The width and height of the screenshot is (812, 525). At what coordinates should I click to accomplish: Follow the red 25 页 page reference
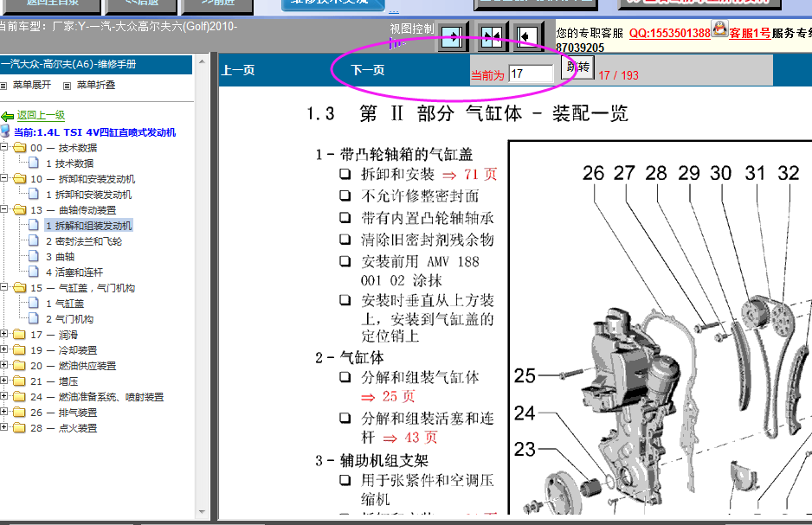[398, 397]
